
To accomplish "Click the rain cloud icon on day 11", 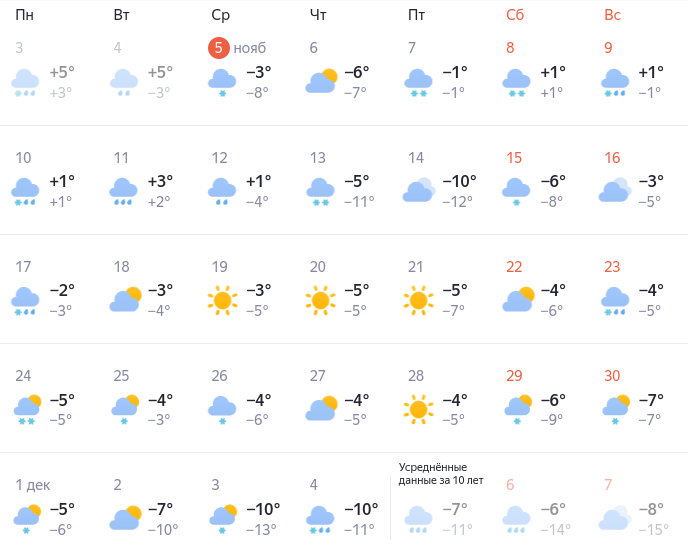I will pos(124,190).
